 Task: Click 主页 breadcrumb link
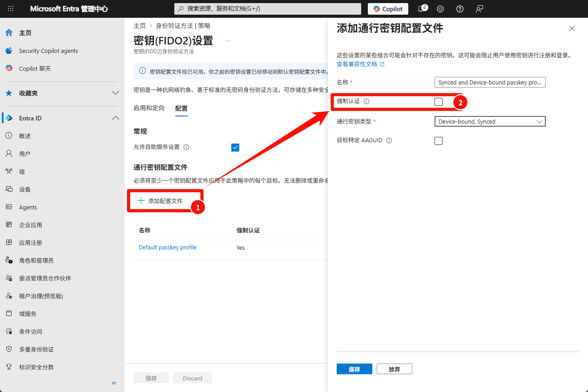(x=140, y=26)
